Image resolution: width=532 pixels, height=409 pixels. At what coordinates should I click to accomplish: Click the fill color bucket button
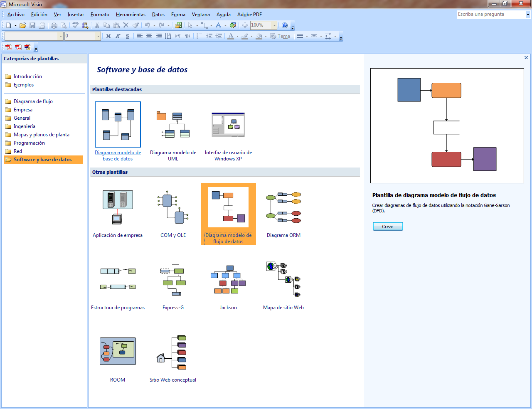click(259, 36)
